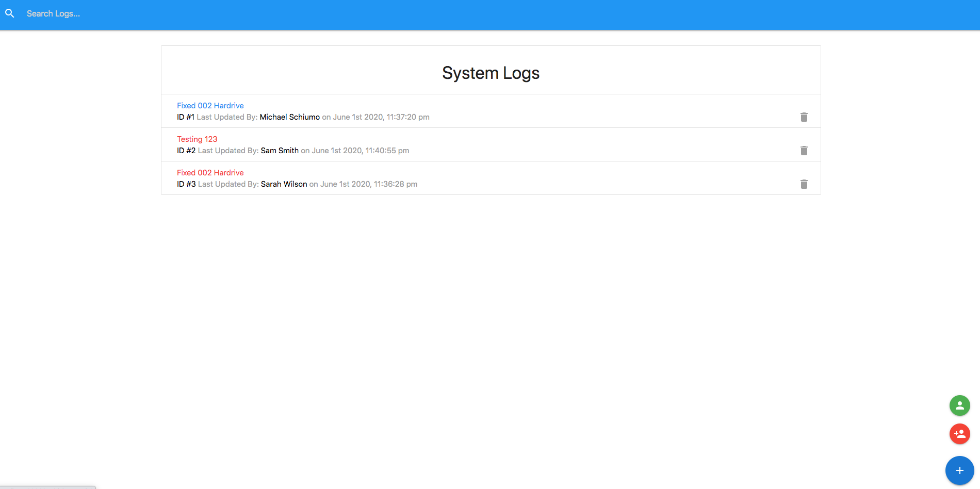Open the green user list button
The height and width of the screenshot is (489, 980).
(x=960, y=405)
